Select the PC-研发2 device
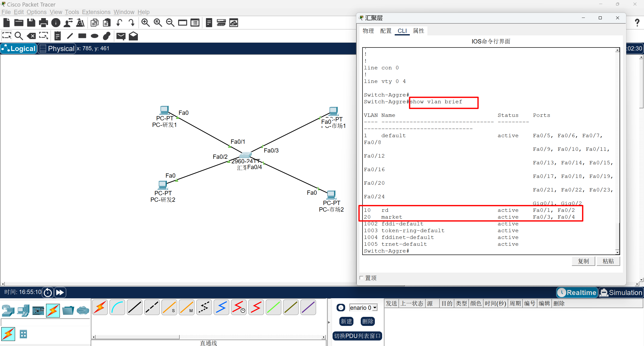644x346 pixels. (x=163, y=185)
